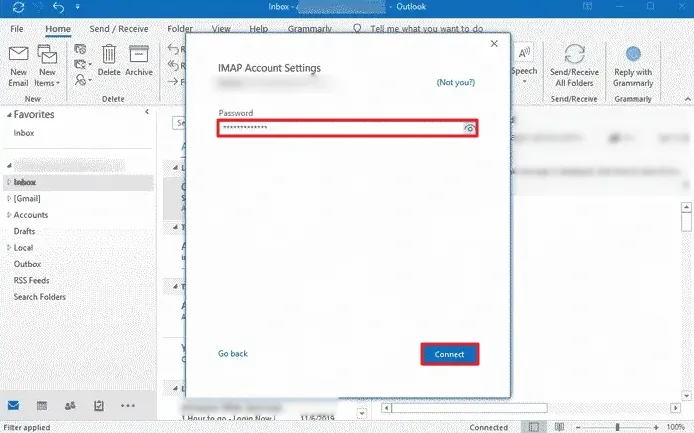The image size is (694, 433).
Task: Click the Connect button
Action: pos(449,354)
